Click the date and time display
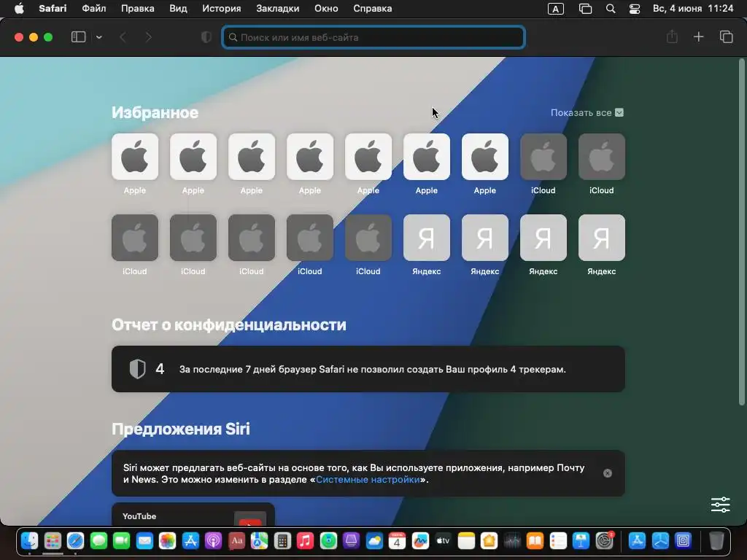The image size is (747, 560). [693, 9]
